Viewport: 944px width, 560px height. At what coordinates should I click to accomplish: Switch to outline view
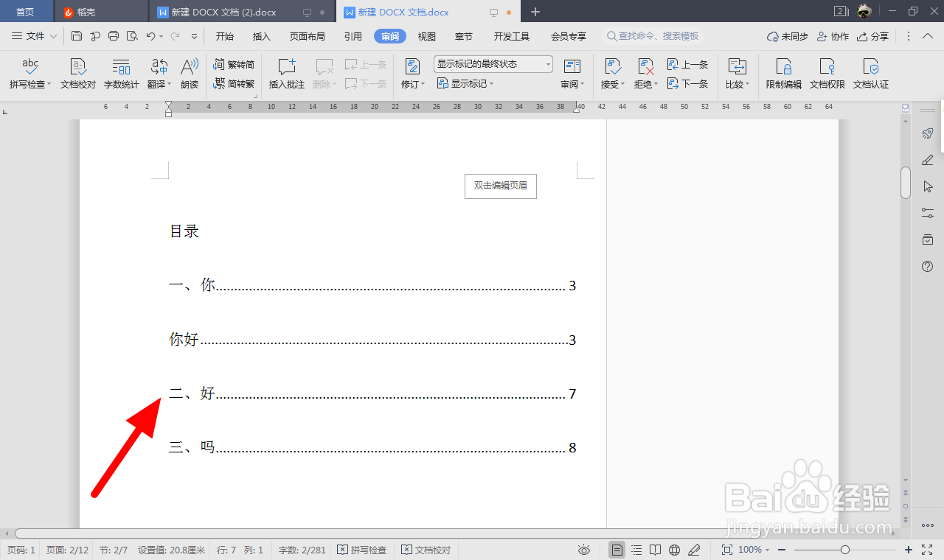pos(636,550)
